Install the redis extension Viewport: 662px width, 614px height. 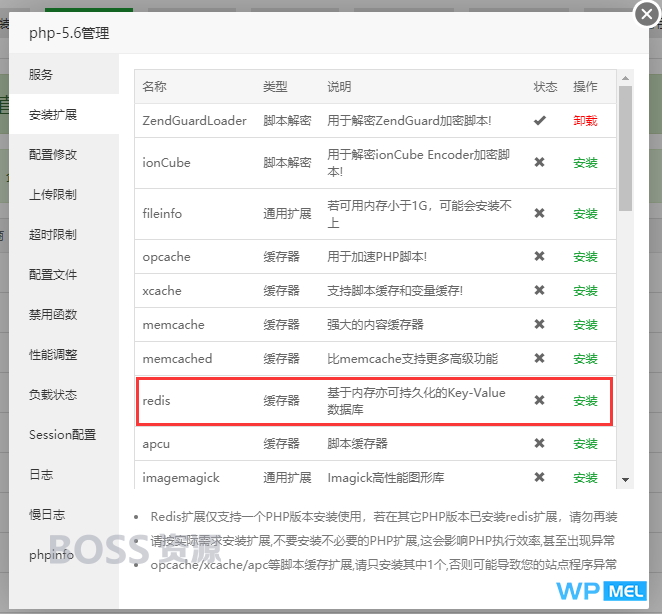(x=585, y=400)
